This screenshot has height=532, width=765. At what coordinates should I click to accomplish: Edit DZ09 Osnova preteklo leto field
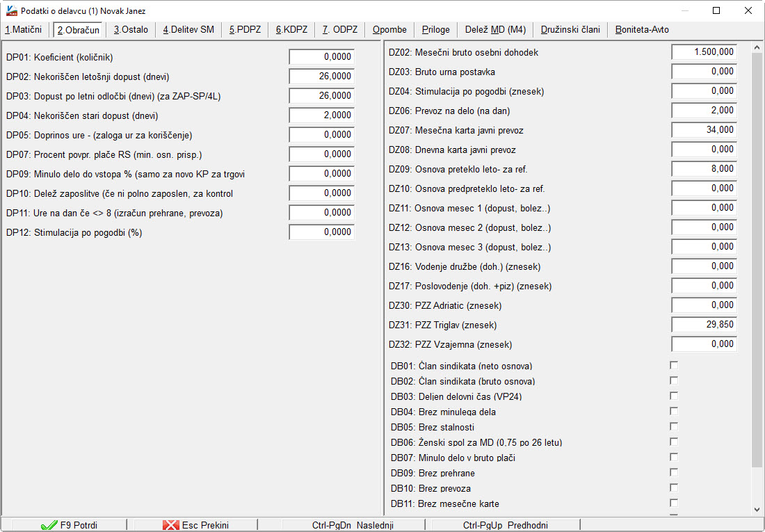(x=704, y=169)
